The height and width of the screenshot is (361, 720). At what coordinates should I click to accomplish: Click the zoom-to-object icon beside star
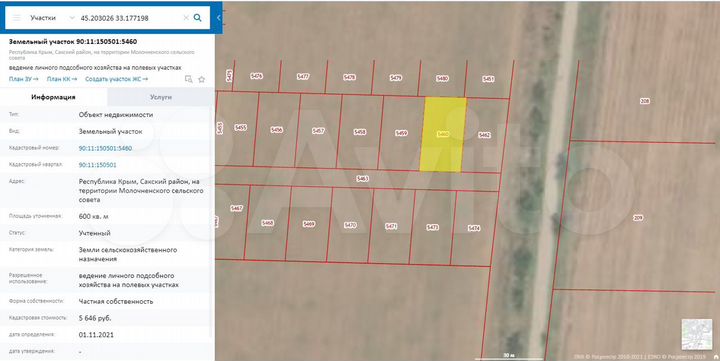pos(188,79)
